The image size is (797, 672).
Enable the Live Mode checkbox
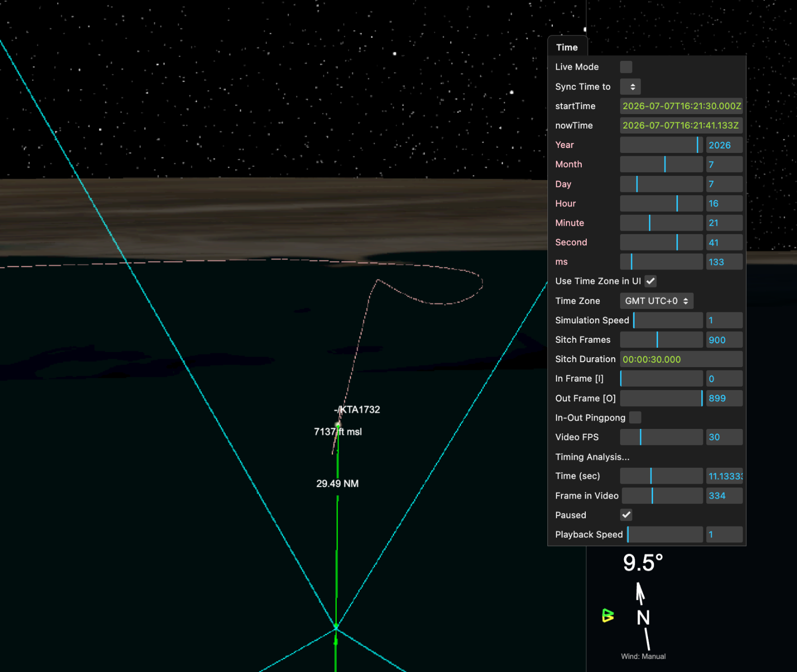tap(626, 67)
